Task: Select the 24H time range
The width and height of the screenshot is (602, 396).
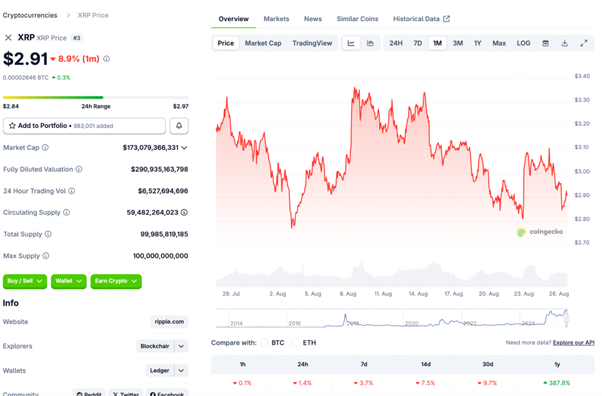Action: (x=396, y=43)
